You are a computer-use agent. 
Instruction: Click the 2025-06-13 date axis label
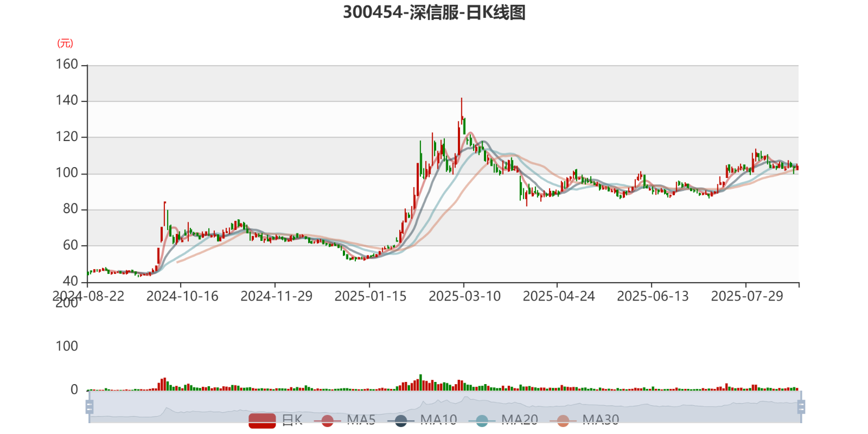click(653, 296)
